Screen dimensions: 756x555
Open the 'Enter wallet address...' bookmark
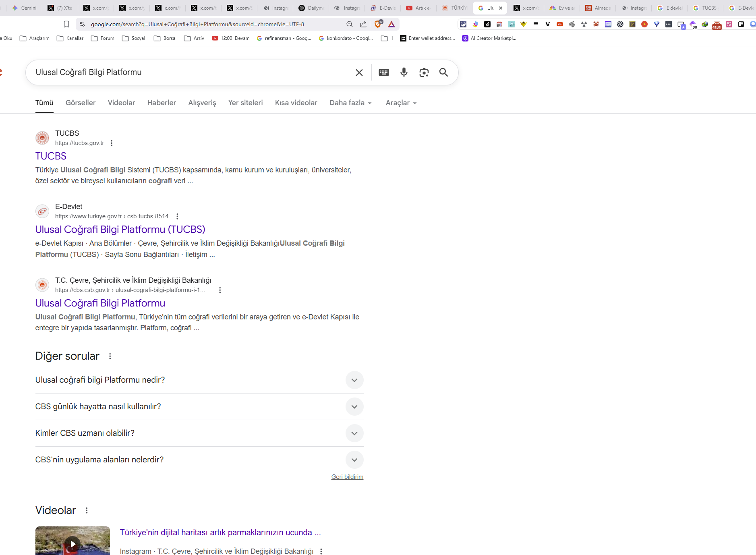click(x=427, y=38)
